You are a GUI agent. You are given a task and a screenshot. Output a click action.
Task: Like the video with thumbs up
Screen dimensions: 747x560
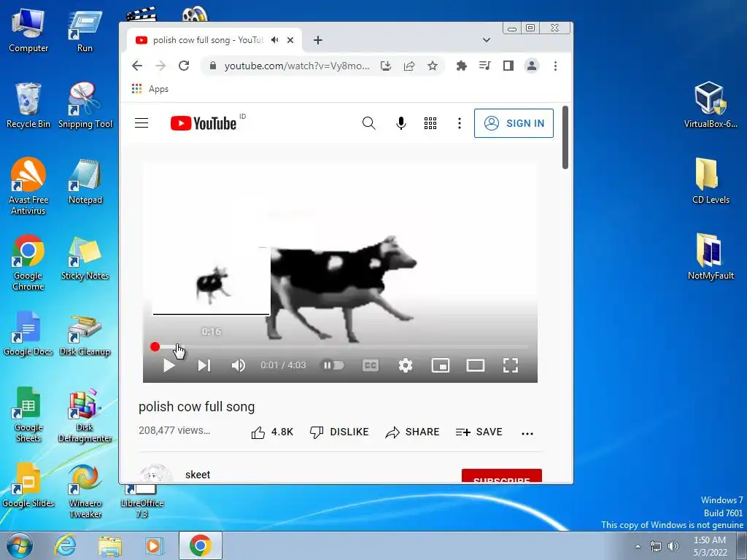[x=271, y=432]
